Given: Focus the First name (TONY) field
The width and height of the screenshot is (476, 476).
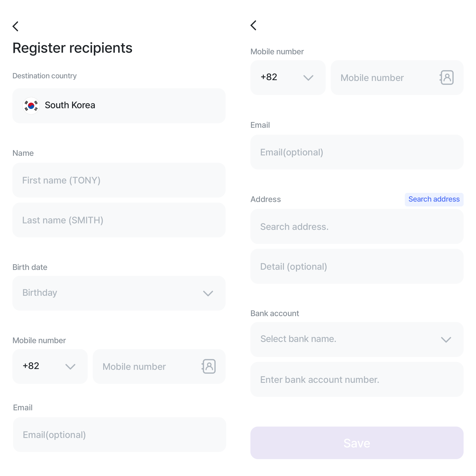Looking at the screenshot, I should (x=119, y=180).
